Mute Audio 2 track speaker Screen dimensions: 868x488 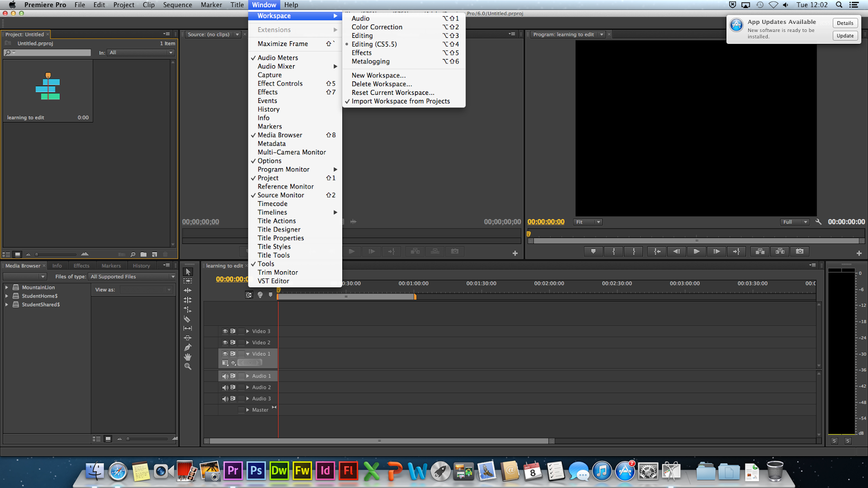point(225,388)
